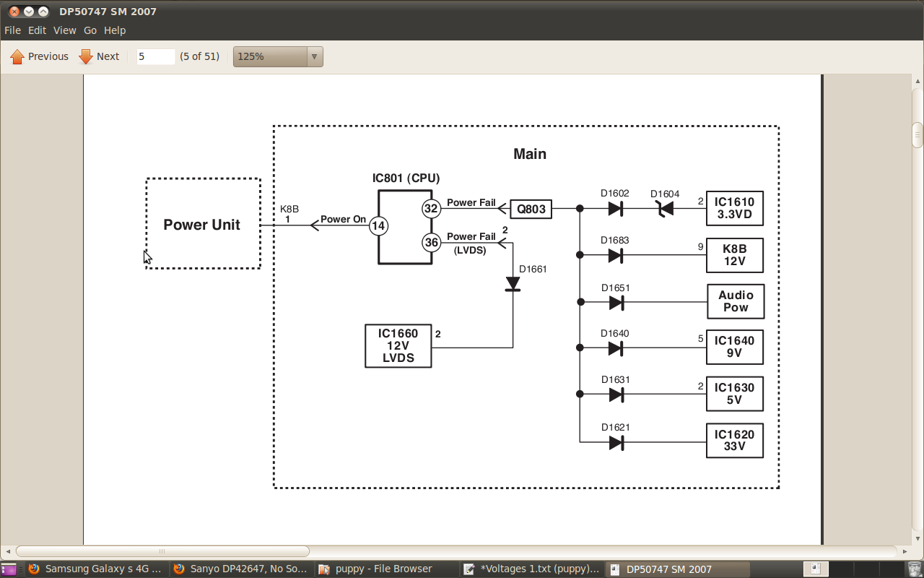Viewport: 924px width, 578px height.
Task: Click the 'Audio Pow' block
Action: 736,301
